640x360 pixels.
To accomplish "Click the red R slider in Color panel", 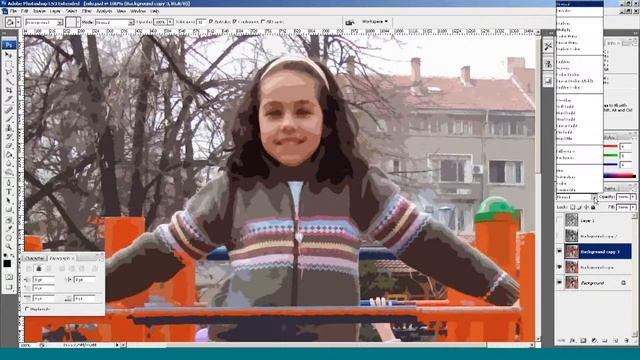I will (x=611, y=146).
